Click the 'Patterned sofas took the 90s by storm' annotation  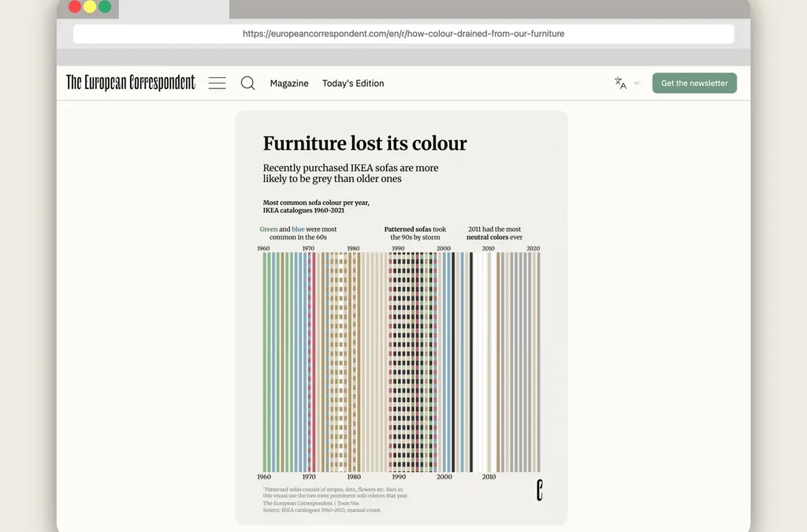tap(415, 233)
